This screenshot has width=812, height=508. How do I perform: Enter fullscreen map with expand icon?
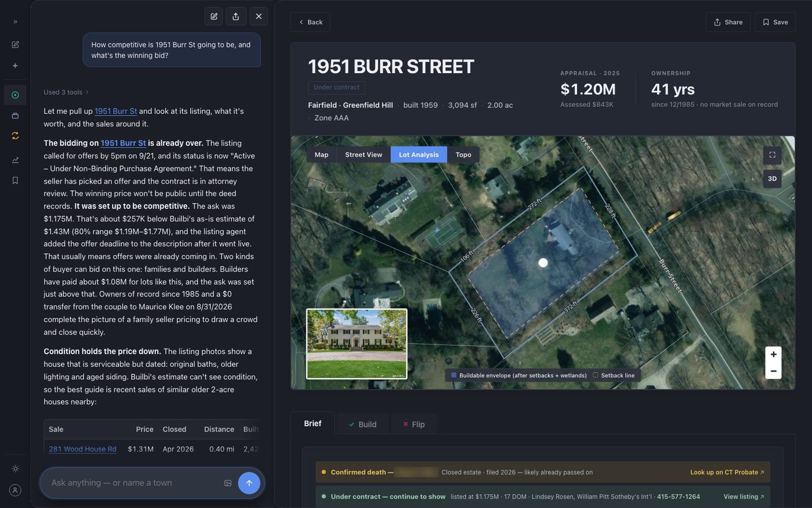tap(773, 155)
